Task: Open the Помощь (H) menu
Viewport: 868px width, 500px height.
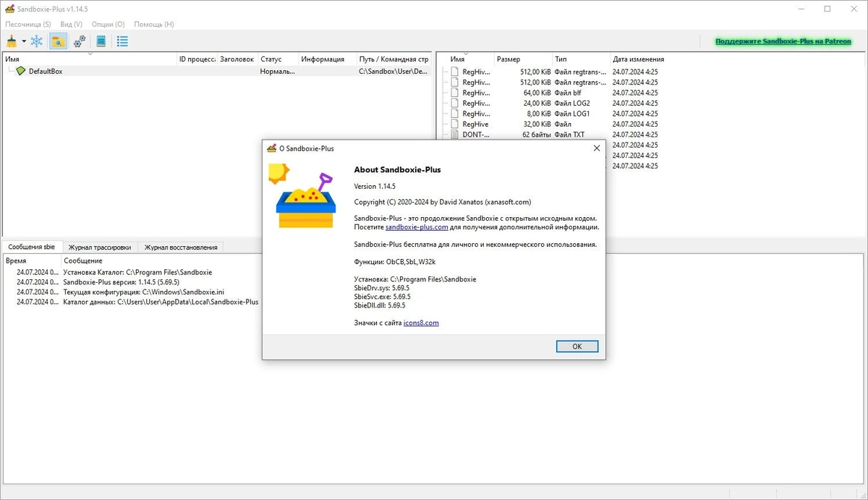Action: click(x=154, y=24)
